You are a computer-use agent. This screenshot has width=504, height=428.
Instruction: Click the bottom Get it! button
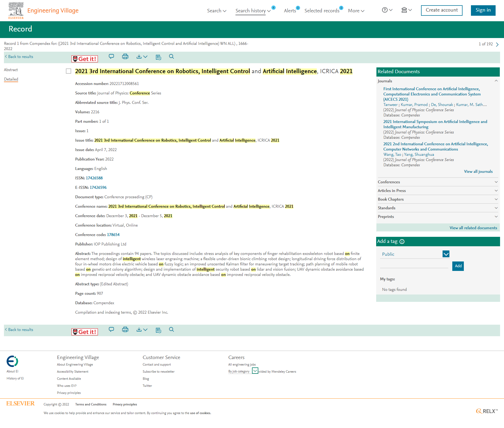click(x=85, y=332)
